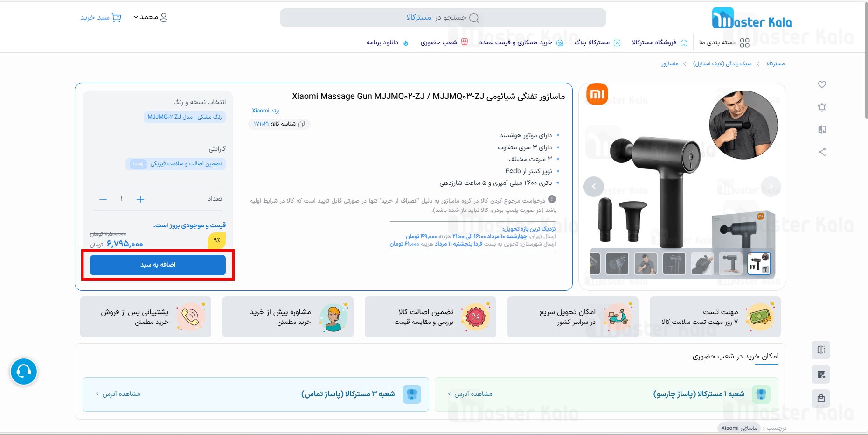Click the split-panel compare icon in side toolbar
Image resolution: width=868 pixels, height=435 pixels.
pyautogui.click(x=821, y=350)
